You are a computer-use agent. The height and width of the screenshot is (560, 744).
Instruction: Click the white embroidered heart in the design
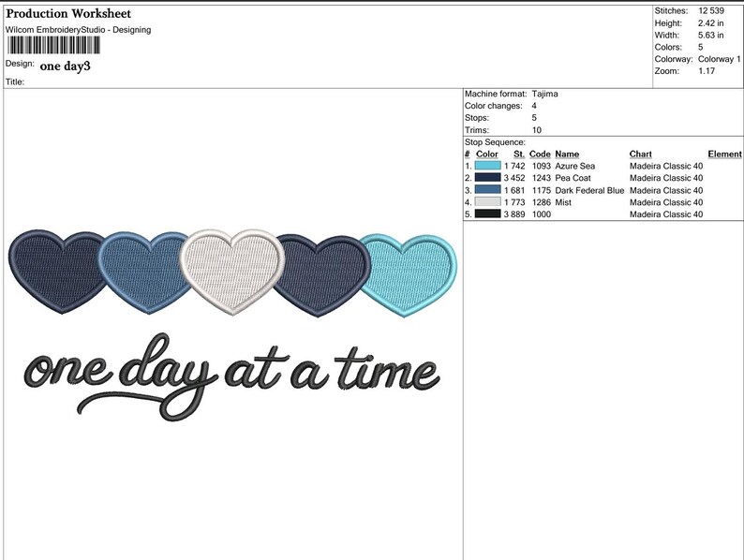click(232, 273)
